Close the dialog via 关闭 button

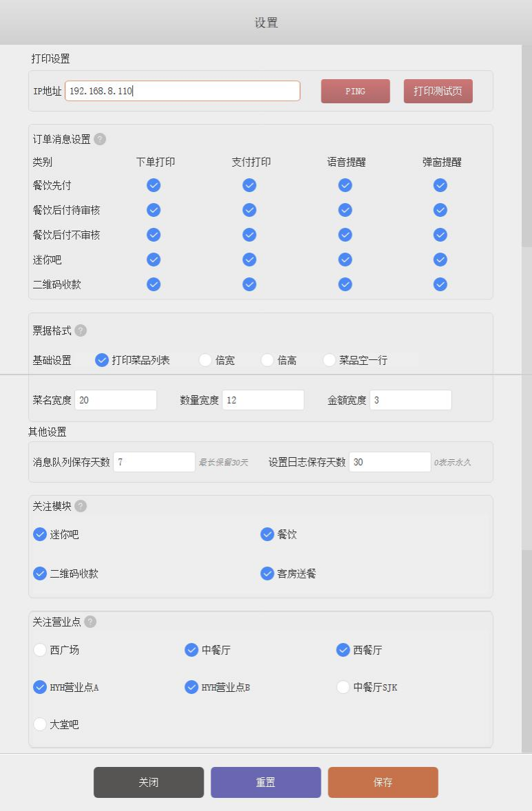(x=149, y=782)
